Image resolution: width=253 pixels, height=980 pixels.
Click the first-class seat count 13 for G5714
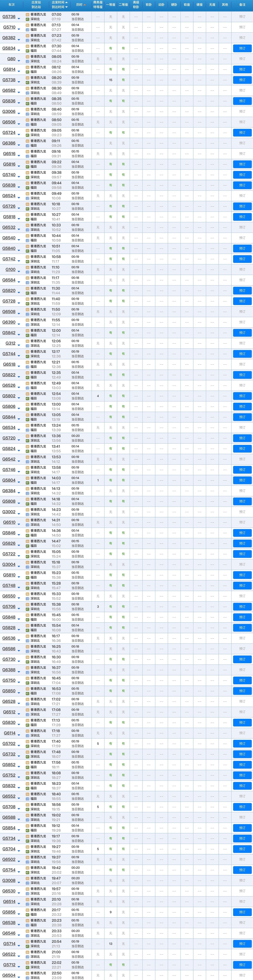click(x=111, y=944)
